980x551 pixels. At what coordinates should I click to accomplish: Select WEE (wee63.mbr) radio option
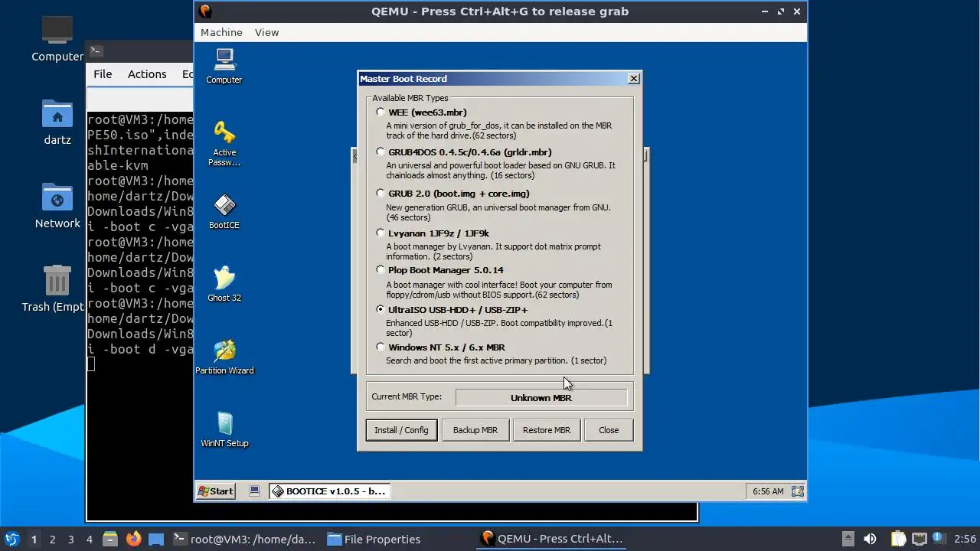[381, 112]
